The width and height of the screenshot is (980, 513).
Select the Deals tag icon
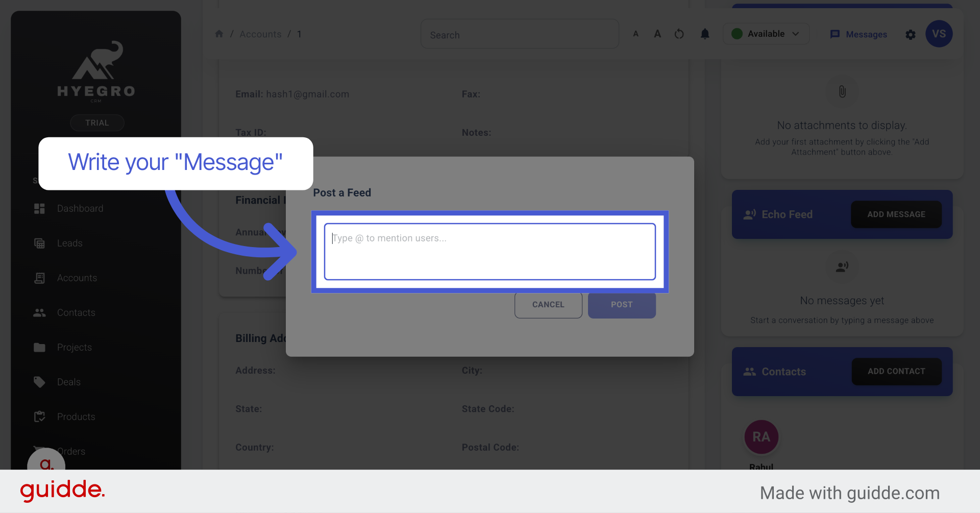click(x=39, y=382)
